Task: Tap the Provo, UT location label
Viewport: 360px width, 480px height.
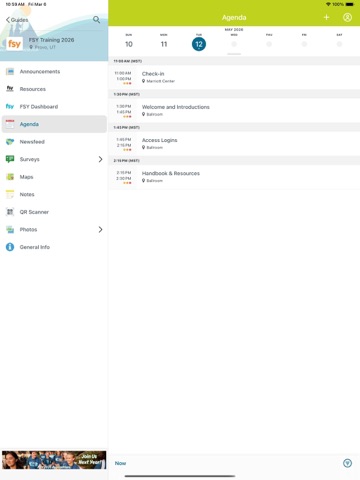Action: click(x=43, y=47)
